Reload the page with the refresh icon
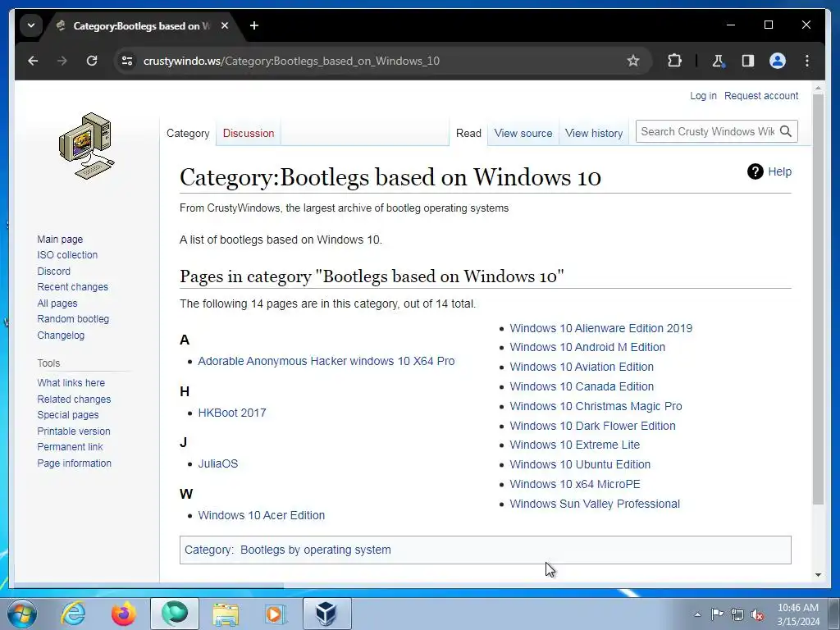The height and width of the screenshot is (630, 840). [92, 61]
